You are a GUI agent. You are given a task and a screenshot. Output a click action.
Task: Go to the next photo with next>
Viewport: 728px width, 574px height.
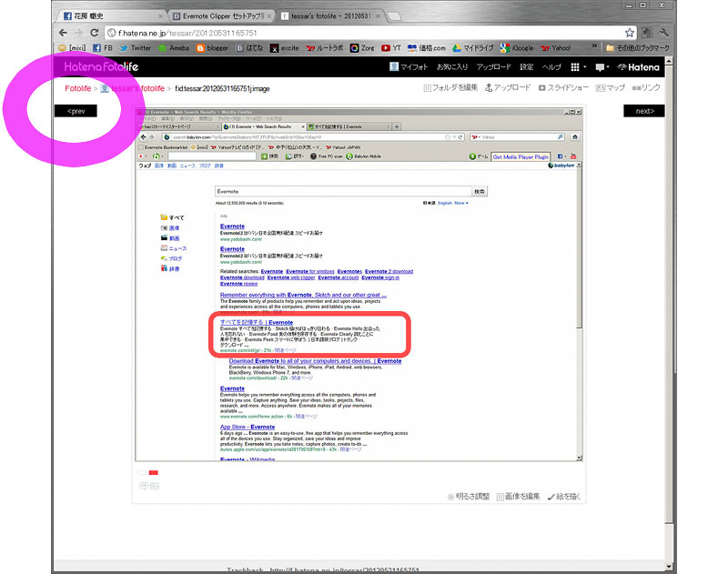(644, 111)
